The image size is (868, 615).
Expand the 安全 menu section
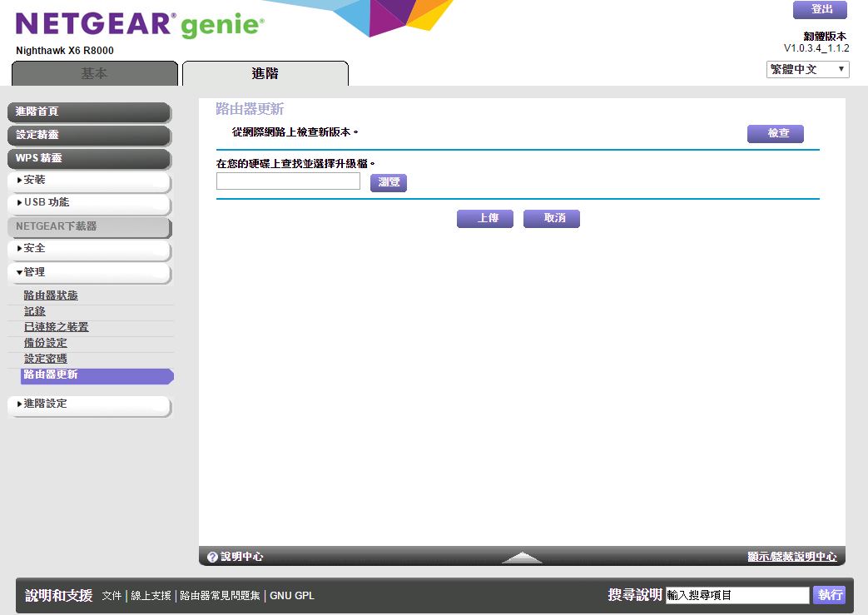89,249
